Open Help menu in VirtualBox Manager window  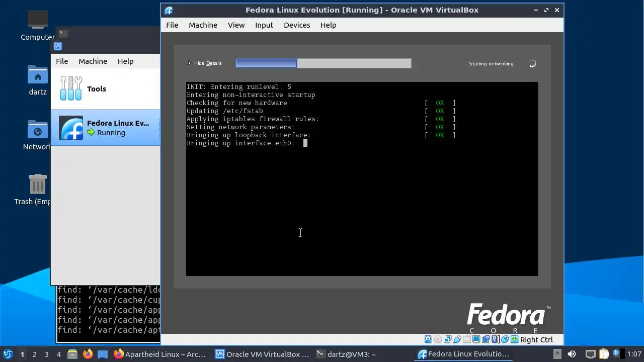(x=125, y=61)
